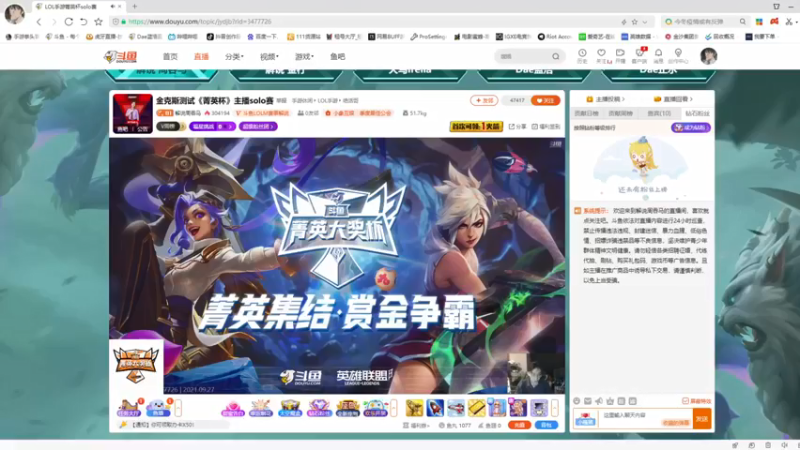Screen dimensions: 800x450
Task: Go back with the browser back arrow
Action: (x=39, y=22)
